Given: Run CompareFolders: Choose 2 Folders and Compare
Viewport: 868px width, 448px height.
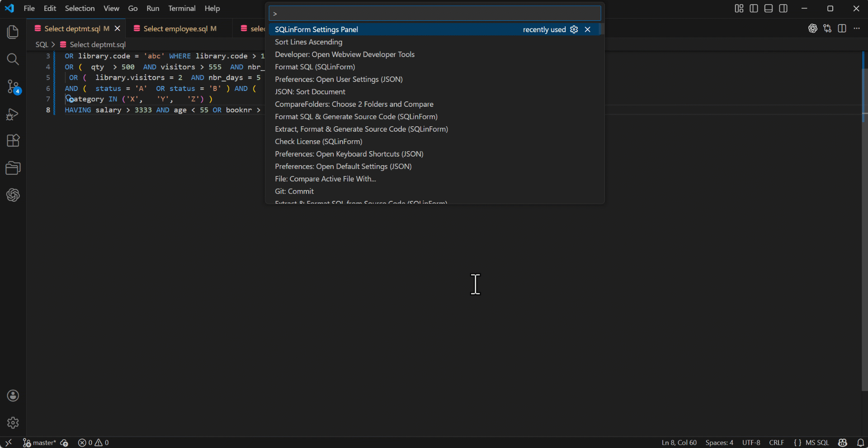Looking at the screenshot, I should click(435, 104).
